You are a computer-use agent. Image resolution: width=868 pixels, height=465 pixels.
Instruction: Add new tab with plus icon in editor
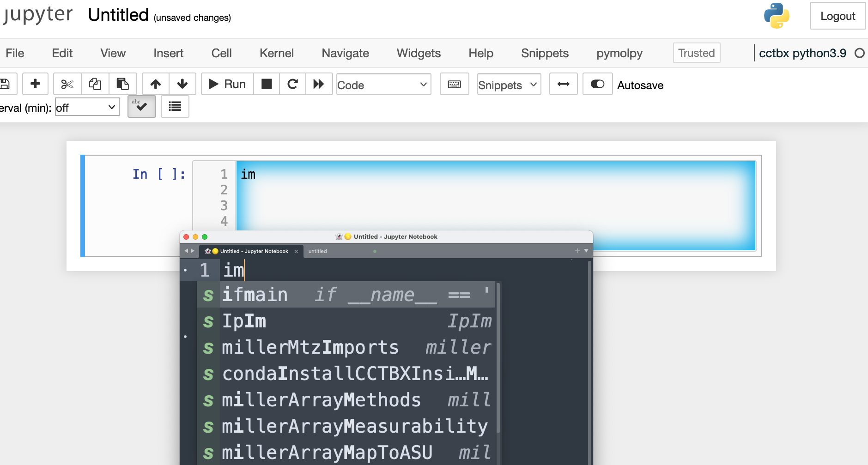coord(577,251)
